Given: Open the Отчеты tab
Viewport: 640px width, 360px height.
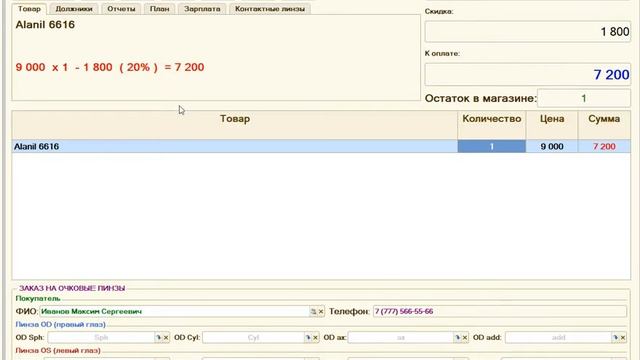Looking at the screenshot, I should (x=121, y=9).
